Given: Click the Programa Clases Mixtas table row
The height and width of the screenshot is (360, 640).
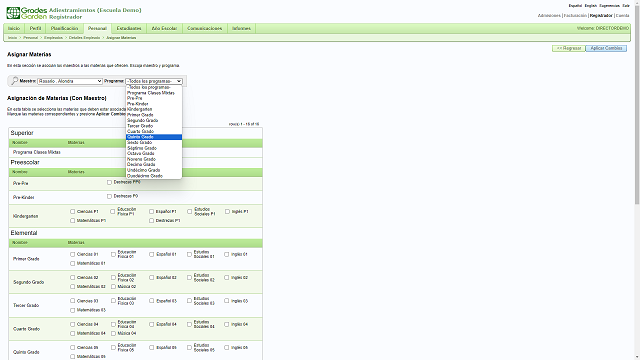Looking at the screenshot, I should tap(136, 152).
